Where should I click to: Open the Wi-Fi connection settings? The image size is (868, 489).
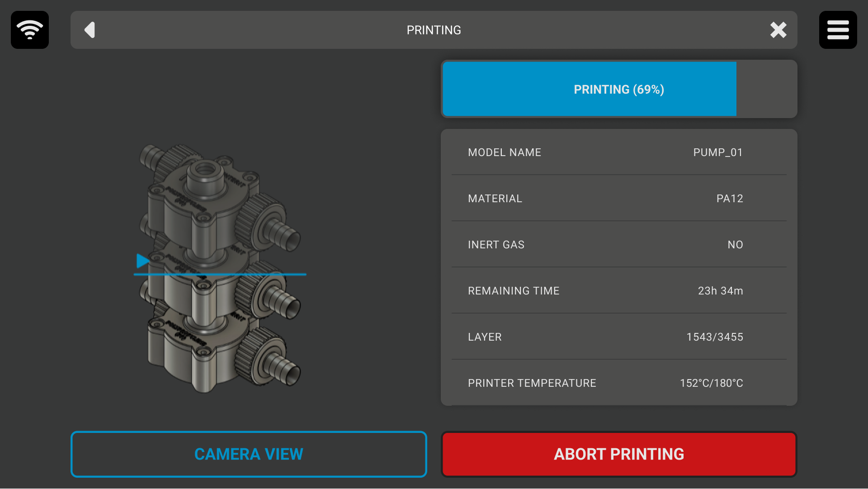coord(30,30)
